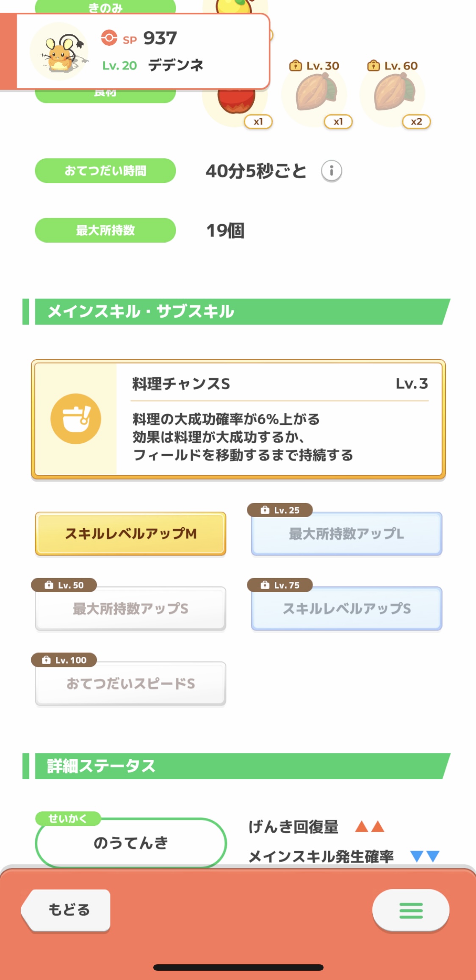Tap the メインスキル・サブスキル section header

[236, 312]
